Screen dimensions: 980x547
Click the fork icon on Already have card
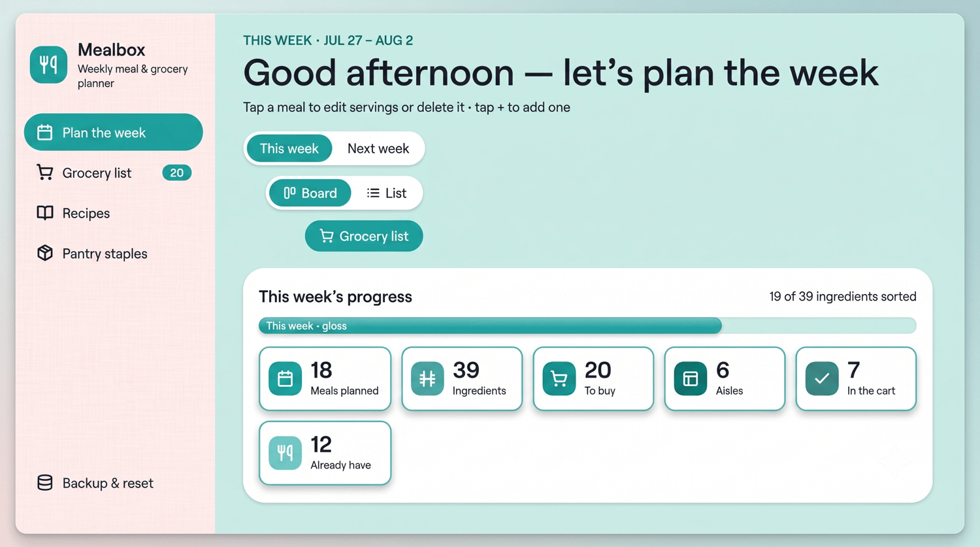[x=285, y=453]
